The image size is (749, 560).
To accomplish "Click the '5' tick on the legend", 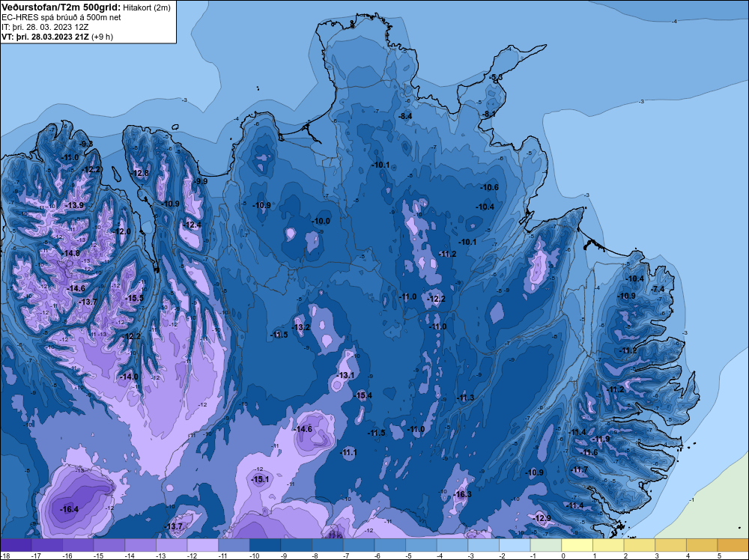I will point(719,556).
